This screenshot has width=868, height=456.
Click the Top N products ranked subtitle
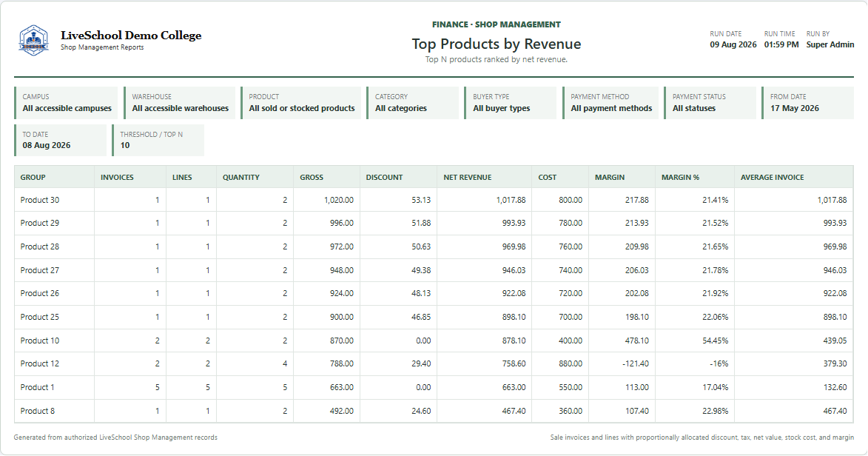[497, 59]
